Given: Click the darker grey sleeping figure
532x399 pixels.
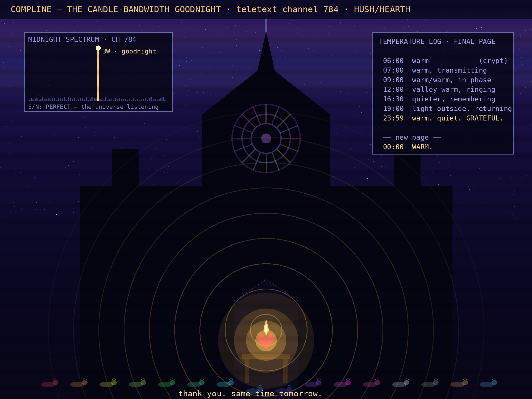Looking at the screenshot, I should 430,383.
